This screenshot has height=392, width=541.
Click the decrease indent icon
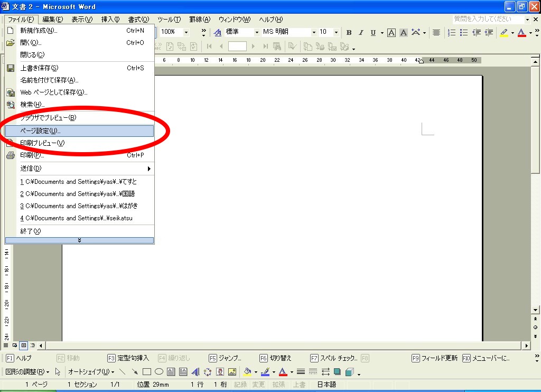coord(477,32)
